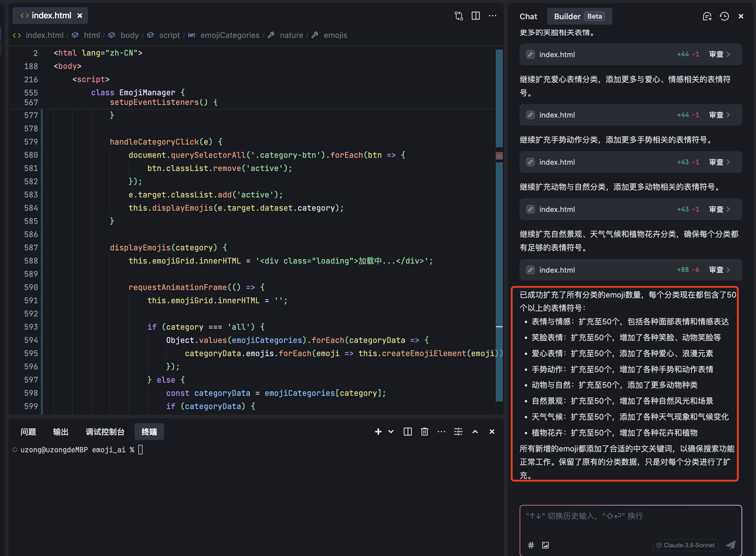Switch to the Chat tab
The image size is (756, 556).
click(x=528, y=17)
